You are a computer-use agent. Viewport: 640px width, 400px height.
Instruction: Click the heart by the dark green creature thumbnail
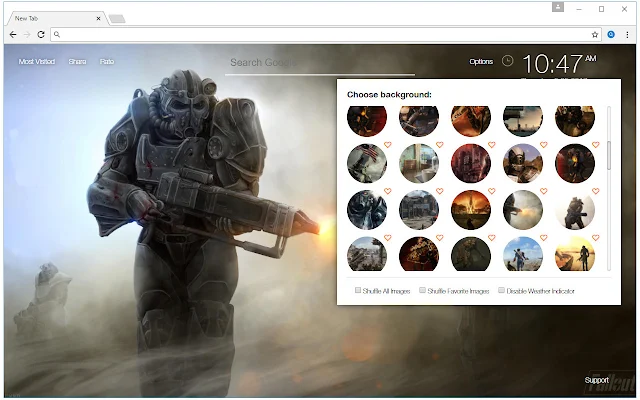pyautogui.click(x=491, y=238)
